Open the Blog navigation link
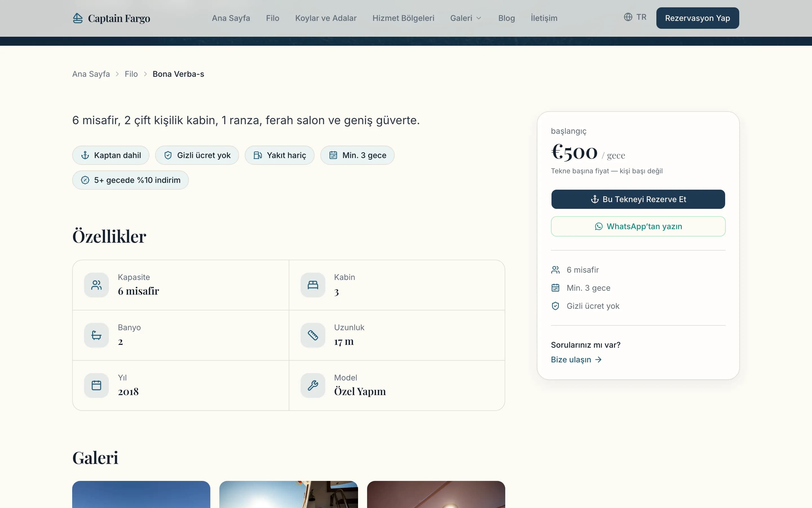Image resolution: width=812 pixels, height=508 pixels. [506, 18]
